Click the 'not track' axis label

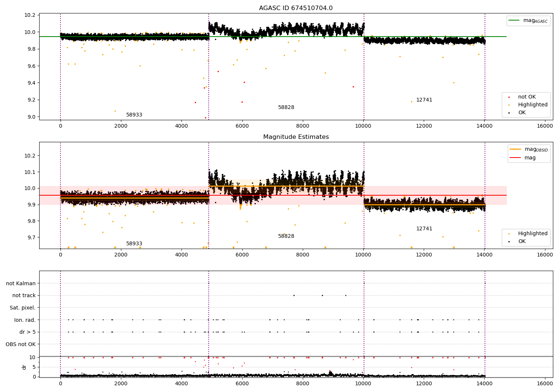pyautogui.click(x=24, y=296)
